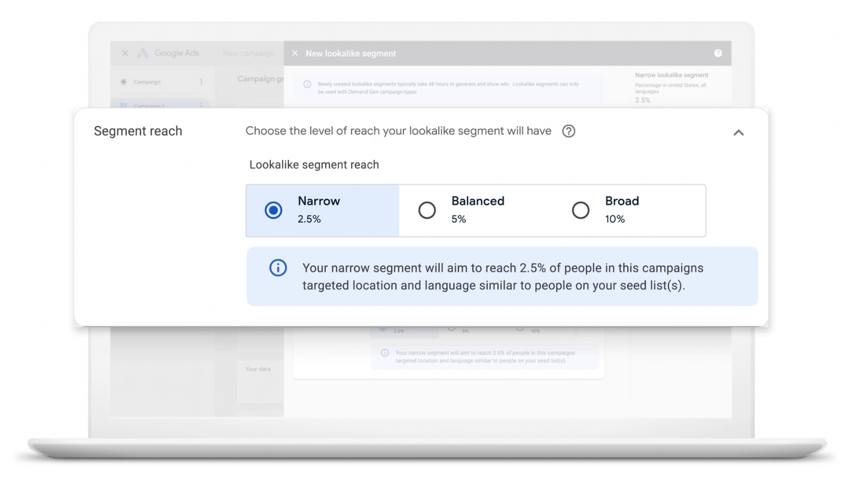The height and width of the screenshot is (503, 868).
Task: Click the asterisk icon beside Campaign
Action: click(123, 82)
